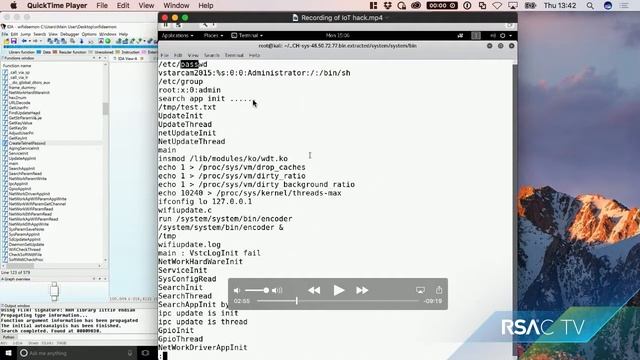Click the IDA functions list vertical scrollbar thumb
This screenshot has height=360, width=640.
point(105,109)
